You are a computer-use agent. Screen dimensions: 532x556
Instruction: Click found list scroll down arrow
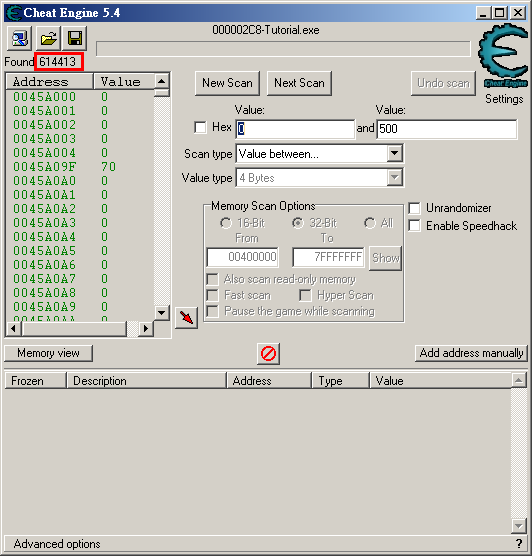click(x=162, y=313)
